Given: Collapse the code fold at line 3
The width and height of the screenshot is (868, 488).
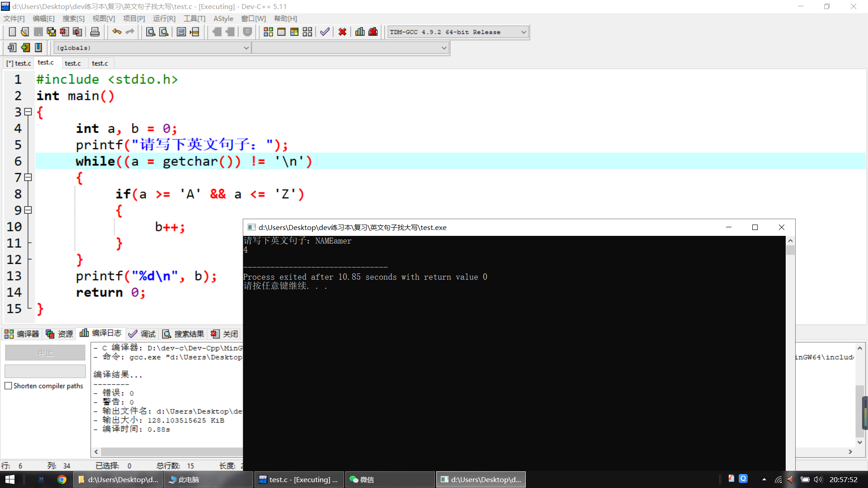Looking at the screenshot, I should [x=28, y=112].
